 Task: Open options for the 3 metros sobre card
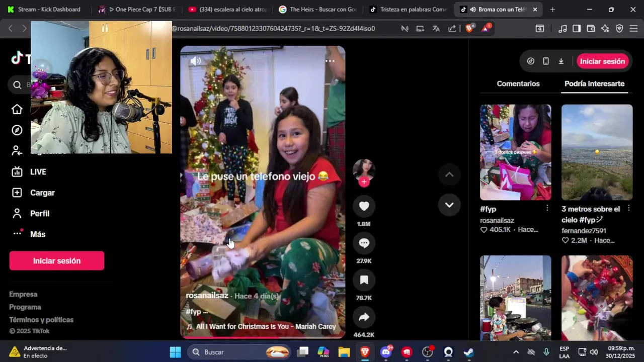tap(629, 208)
